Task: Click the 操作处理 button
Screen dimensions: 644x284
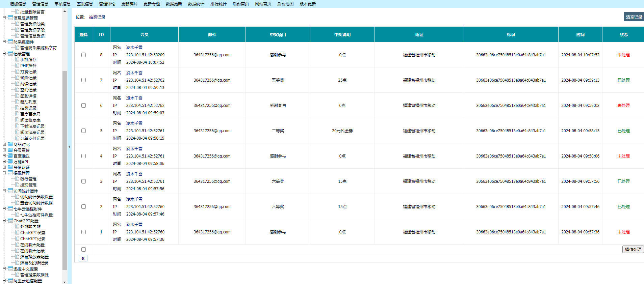Action: point(633,249)
